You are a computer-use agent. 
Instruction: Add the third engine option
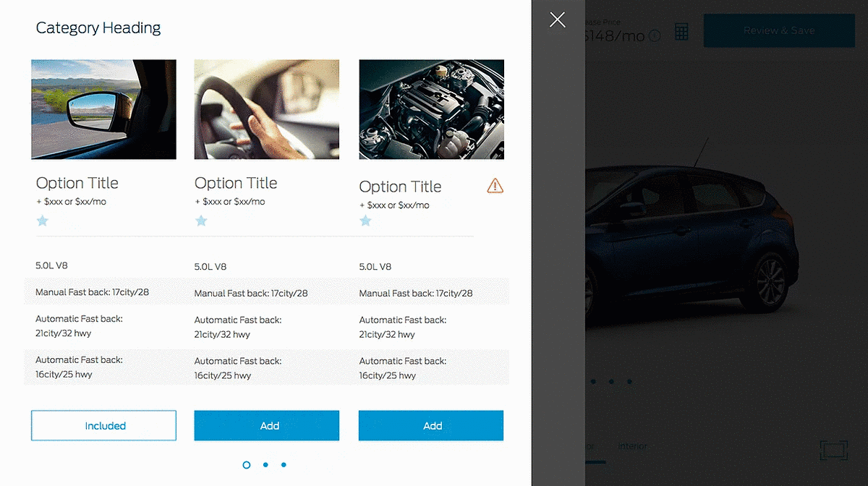(x=431, y=425)
